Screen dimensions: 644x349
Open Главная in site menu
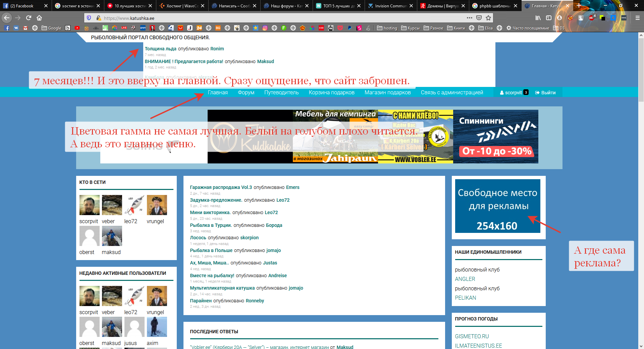218,92
